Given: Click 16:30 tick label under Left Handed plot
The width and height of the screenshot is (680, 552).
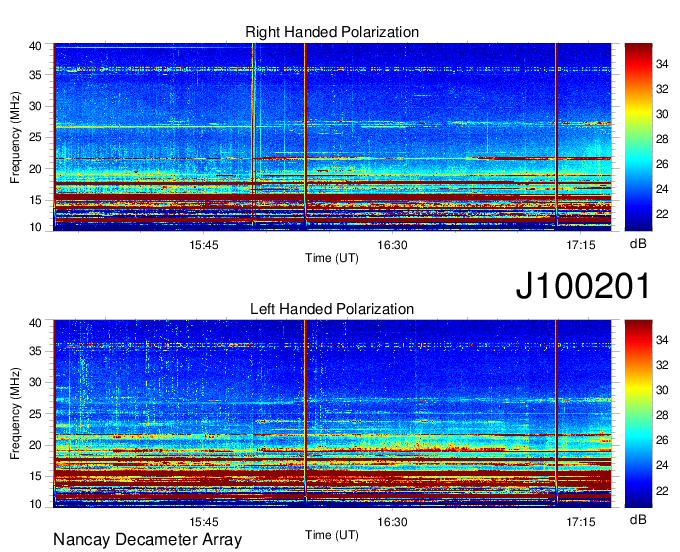Looking at the screenshot, I should coord(392,522).
